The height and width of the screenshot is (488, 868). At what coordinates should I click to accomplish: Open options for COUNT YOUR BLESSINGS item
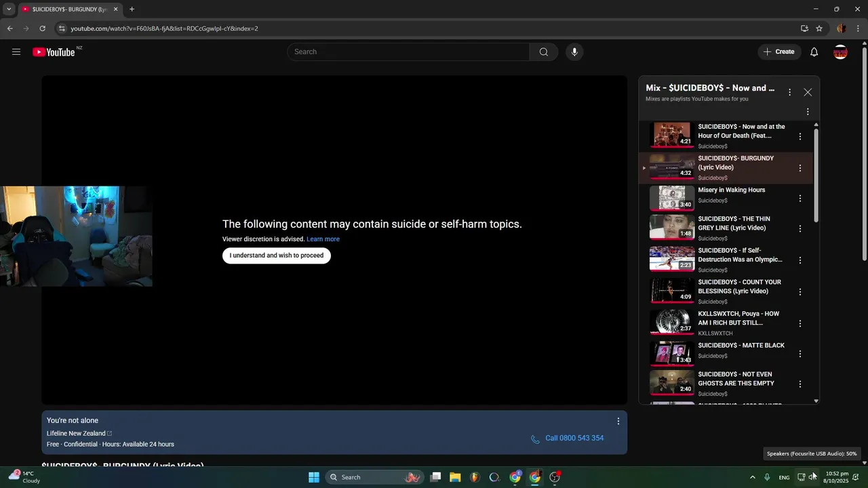pyautogui.click(x=800, y=292)
